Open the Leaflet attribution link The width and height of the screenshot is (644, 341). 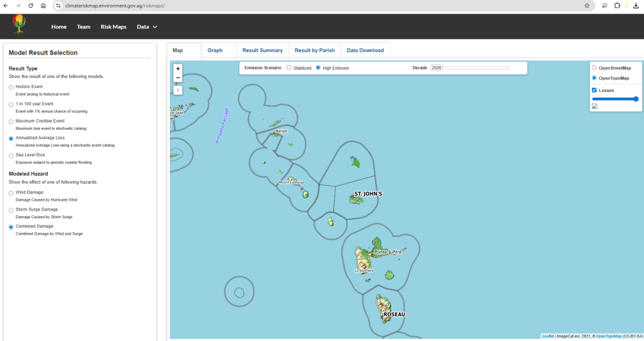coord(548,336)
